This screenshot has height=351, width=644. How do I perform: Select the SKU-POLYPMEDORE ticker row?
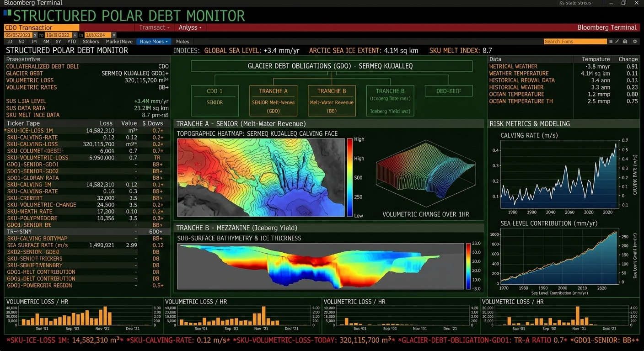(x=86, y=218)
